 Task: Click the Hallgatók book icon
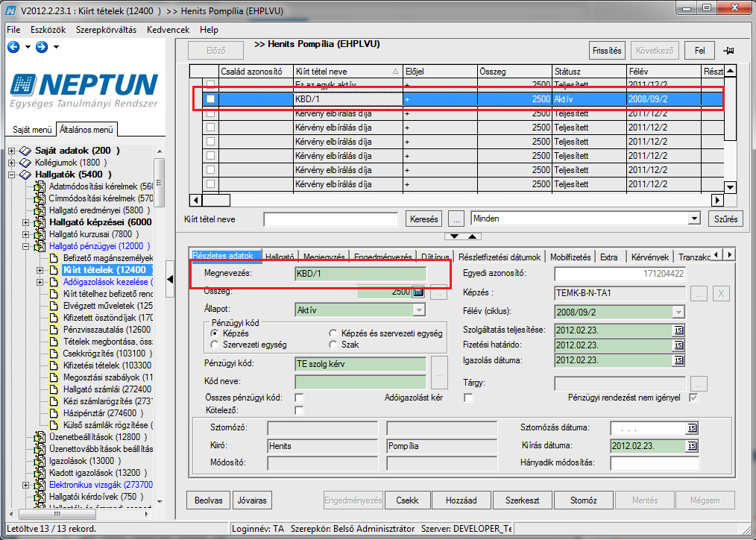click(25, 175)
